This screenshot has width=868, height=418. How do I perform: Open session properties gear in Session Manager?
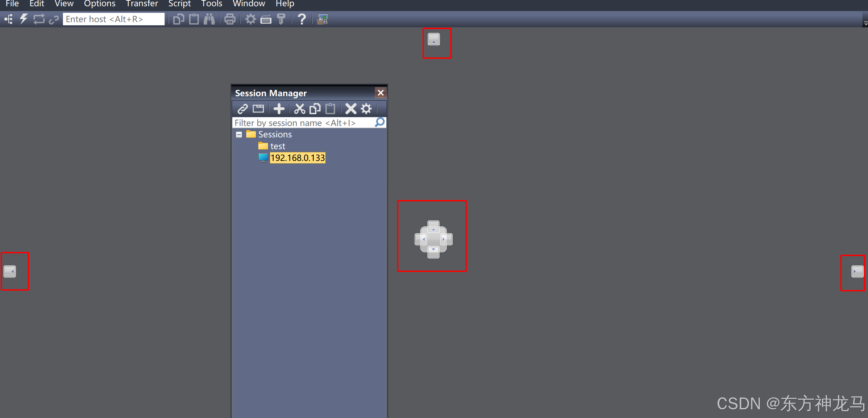[x=366, y=109]
